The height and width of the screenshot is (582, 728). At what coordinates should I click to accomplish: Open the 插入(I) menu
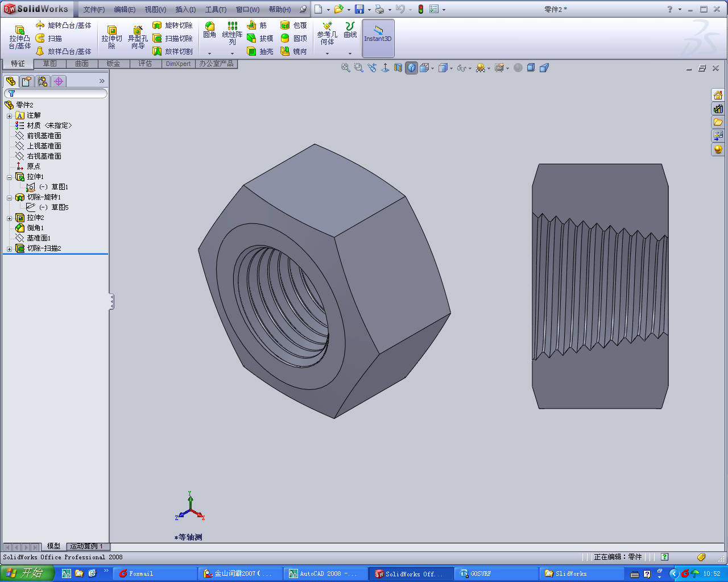pos(185,9)
